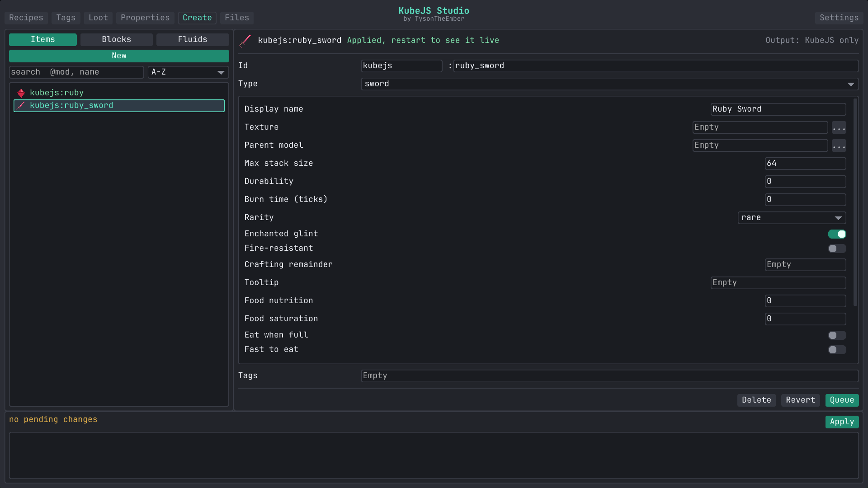Enable the Fire-resistant switch

point(837,249)
